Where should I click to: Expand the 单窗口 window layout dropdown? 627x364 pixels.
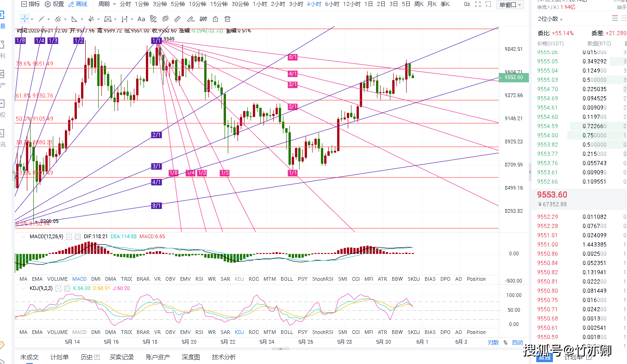coord(510,5)
